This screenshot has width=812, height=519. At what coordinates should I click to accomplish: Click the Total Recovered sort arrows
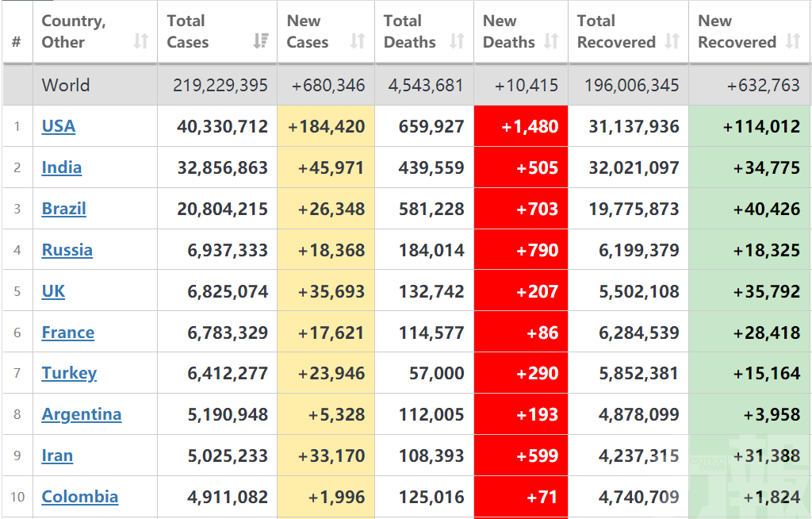click(672, 41)
